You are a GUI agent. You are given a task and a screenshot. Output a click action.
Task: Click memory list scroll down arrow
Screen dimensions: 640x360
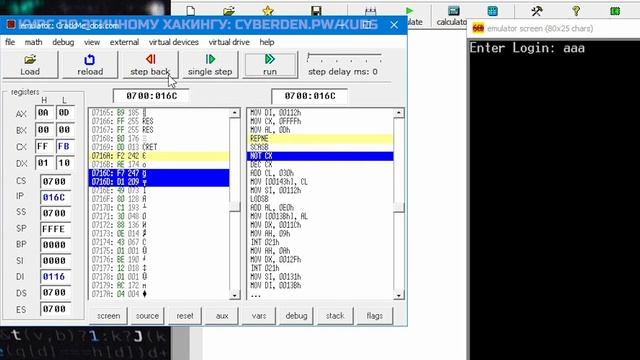click(x=235, y=295)
